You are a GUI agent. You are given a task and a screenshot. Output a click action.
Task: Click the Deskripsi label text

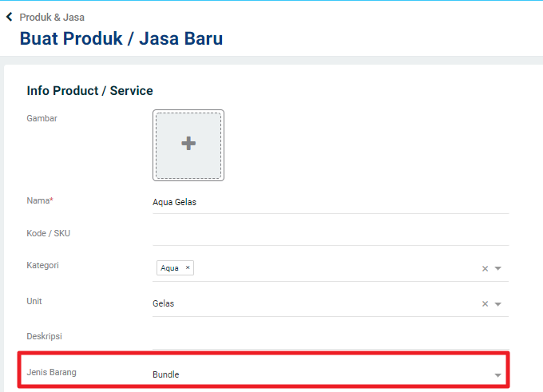[x=45, y=336]
